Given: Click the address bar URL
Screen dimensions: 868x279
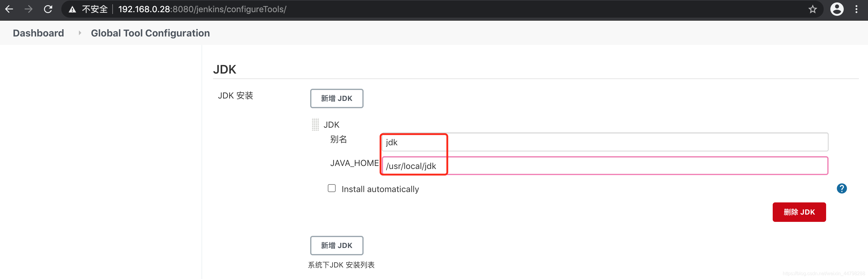Looking at the screenshot, I should [202, 9].
